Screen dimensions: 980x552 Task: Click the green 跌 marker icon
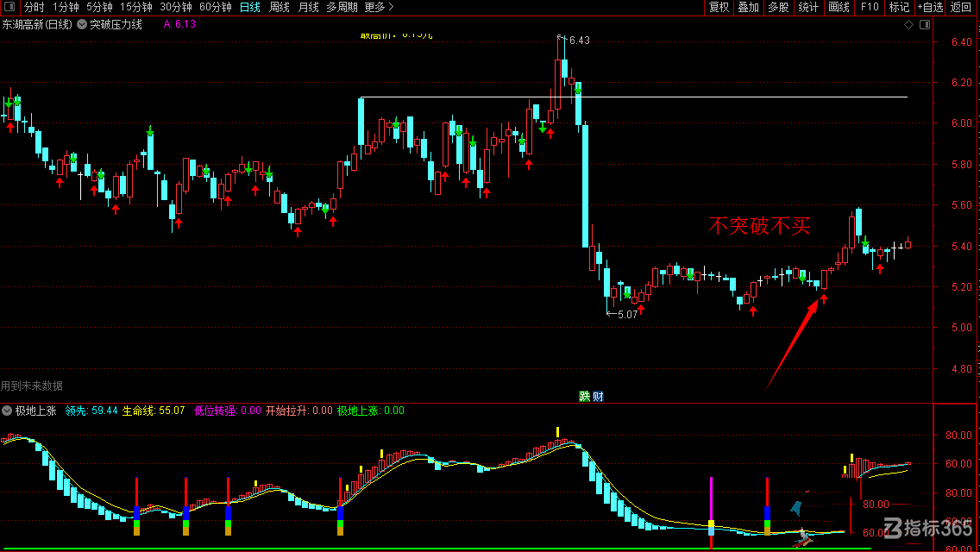[x=584, y=397]
